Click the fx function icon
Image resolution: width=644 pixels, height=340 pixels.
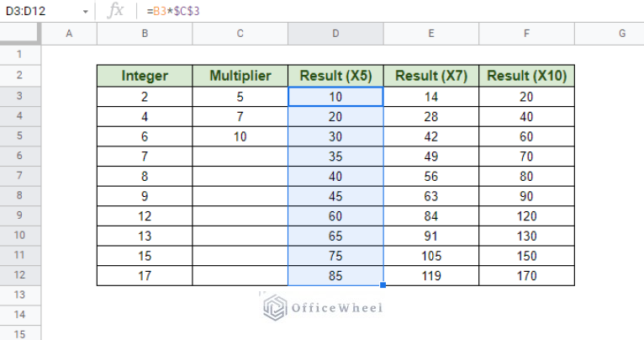115,11
